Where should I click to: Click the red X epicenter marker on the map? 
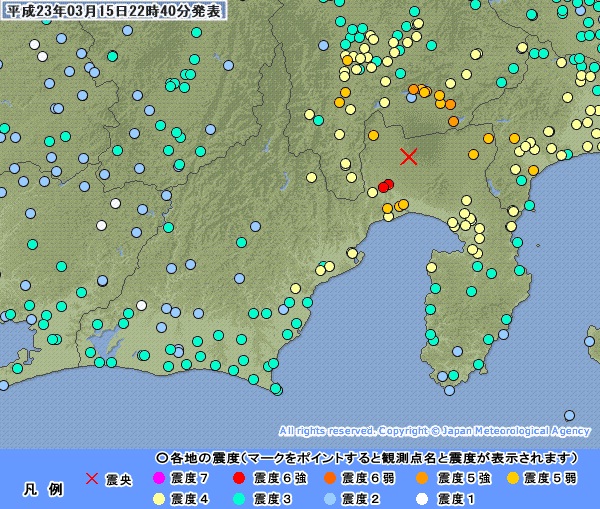(x=409, y=157)
